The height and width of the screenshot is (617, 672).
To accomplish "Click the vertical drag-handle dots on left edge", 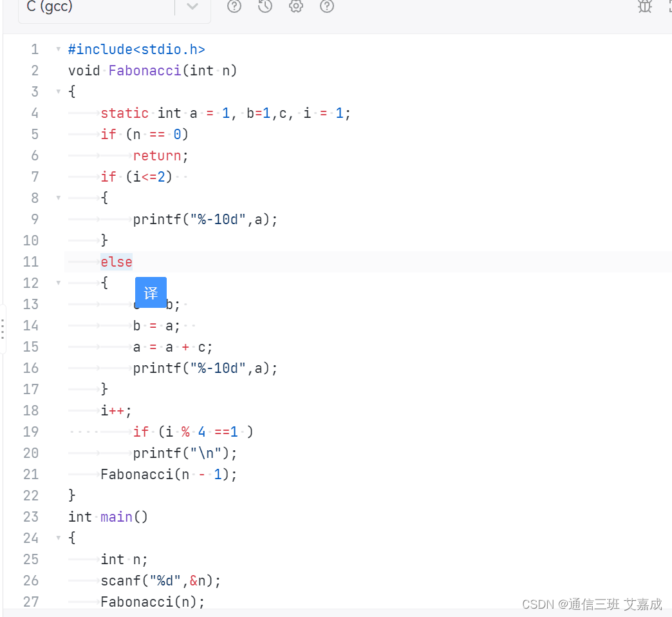I will 3,330.
